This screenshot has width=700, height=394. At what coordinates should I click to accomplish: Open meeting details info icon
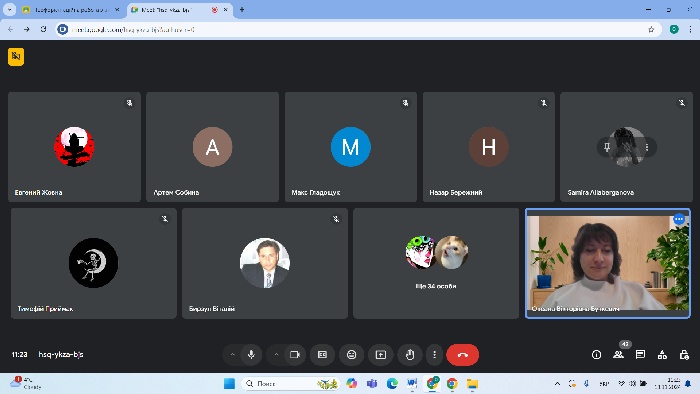coord(596,355)
